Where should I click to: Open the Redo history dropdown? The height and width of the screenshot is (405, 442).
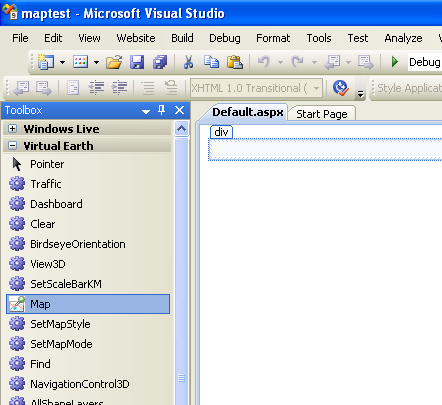click(314, 62)
